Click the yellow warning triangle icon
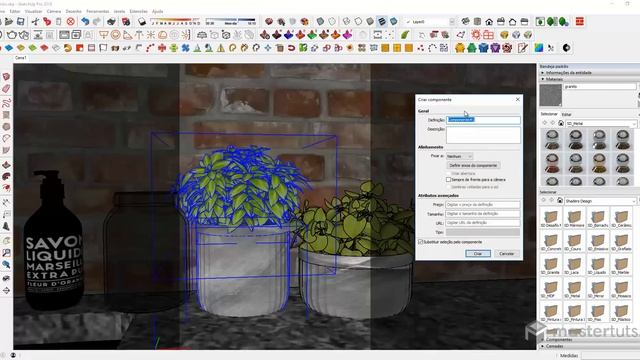Viewport: 640px width, 360px height. click(221, 48)
